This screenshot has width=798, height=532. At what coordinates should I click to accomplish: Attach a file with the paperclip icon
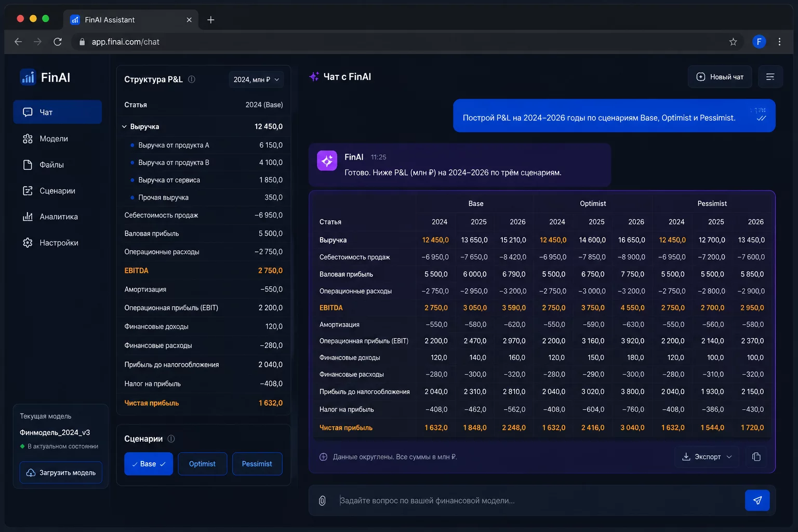pyautogui.click(x=322, y=501)
